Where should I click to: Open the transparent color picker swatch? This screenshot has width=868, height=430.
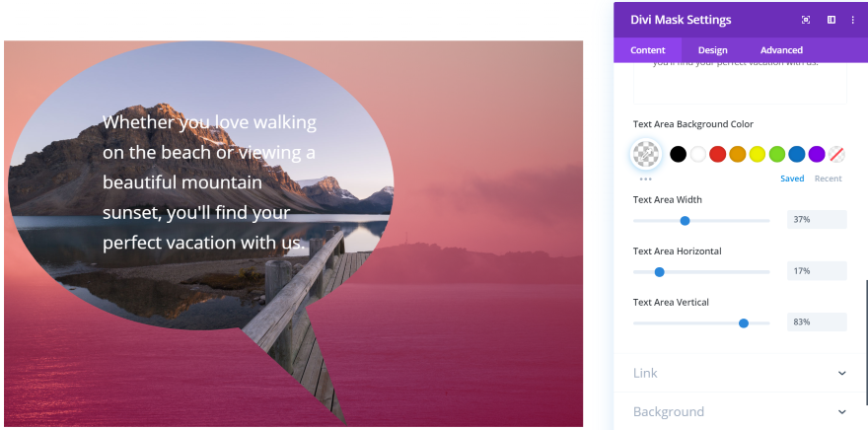(646, 154)
